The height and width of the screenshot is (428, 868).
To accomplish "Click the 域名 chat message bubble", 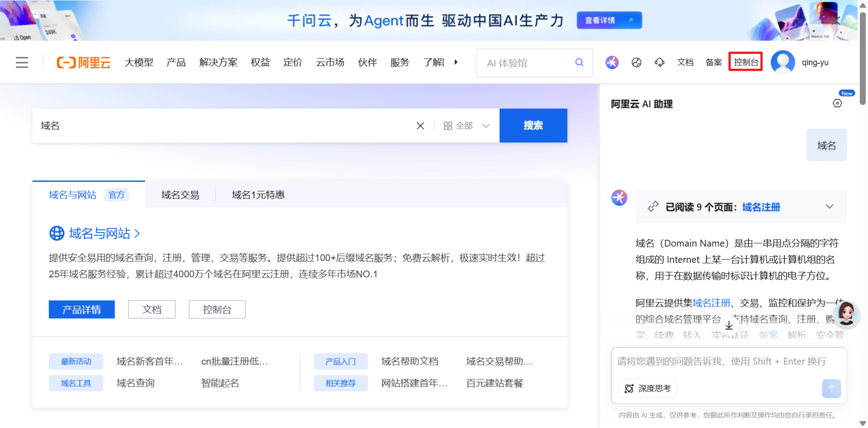I will coord(827,145).
